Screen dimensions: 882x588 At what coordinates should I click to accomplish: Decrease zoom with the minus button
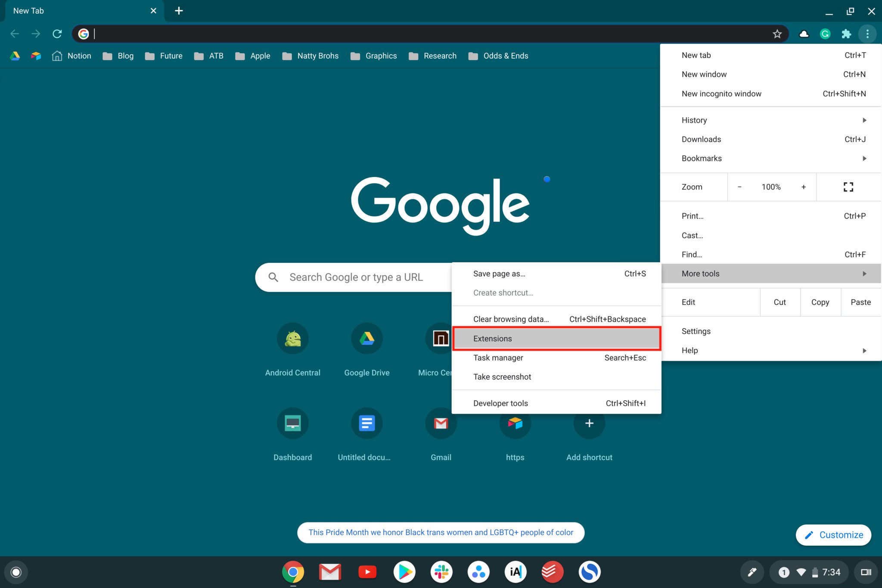coord(739,187)
